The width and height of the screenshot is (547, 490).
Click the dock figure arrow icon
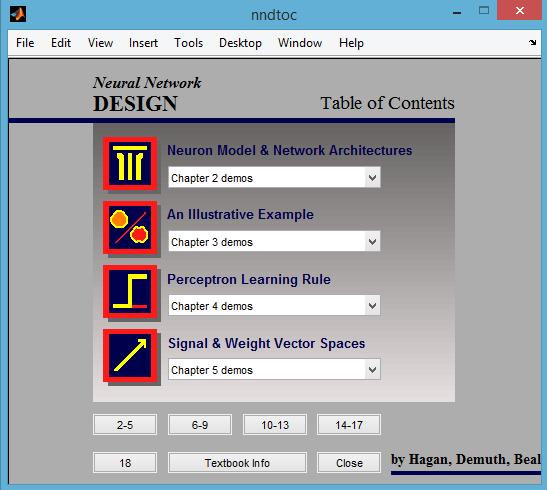(x=532, y=43)
